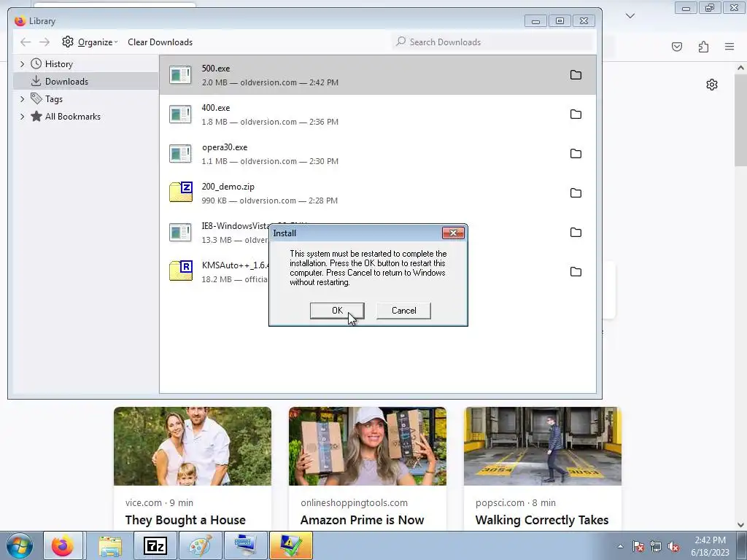Screen dimensions: 747x560
Task: Open Firefox from the taskbar
Action: pos(63,545)
